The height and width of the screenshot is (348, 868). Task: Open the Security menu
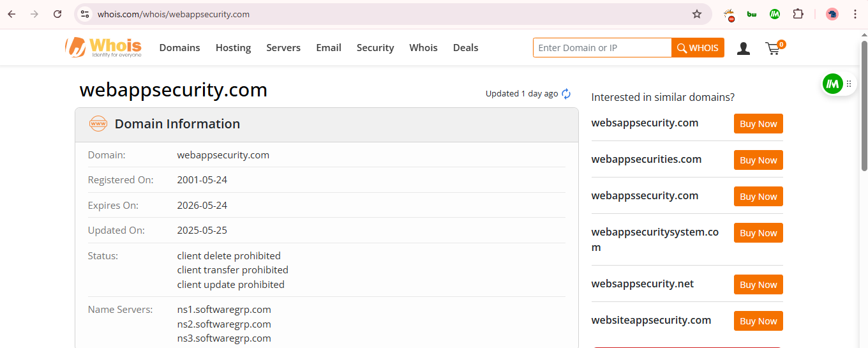pyautogui.click(x=375, y=48)
